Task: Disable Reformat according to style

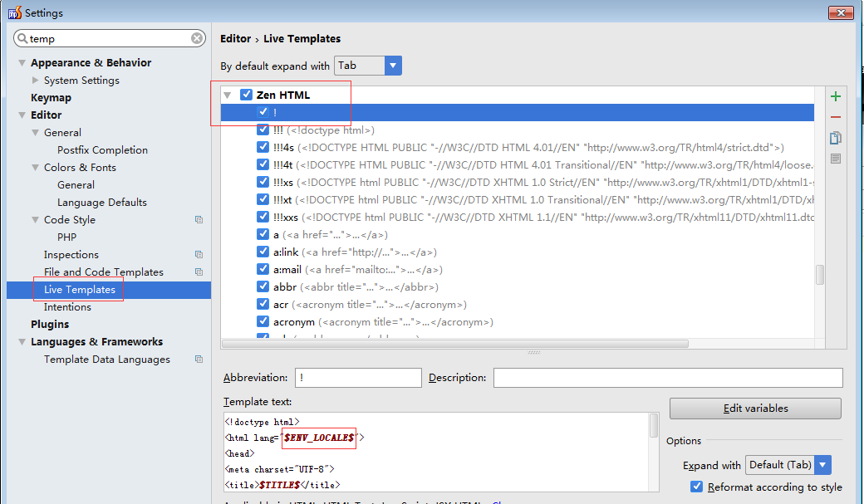Action: tap(697, 487)
